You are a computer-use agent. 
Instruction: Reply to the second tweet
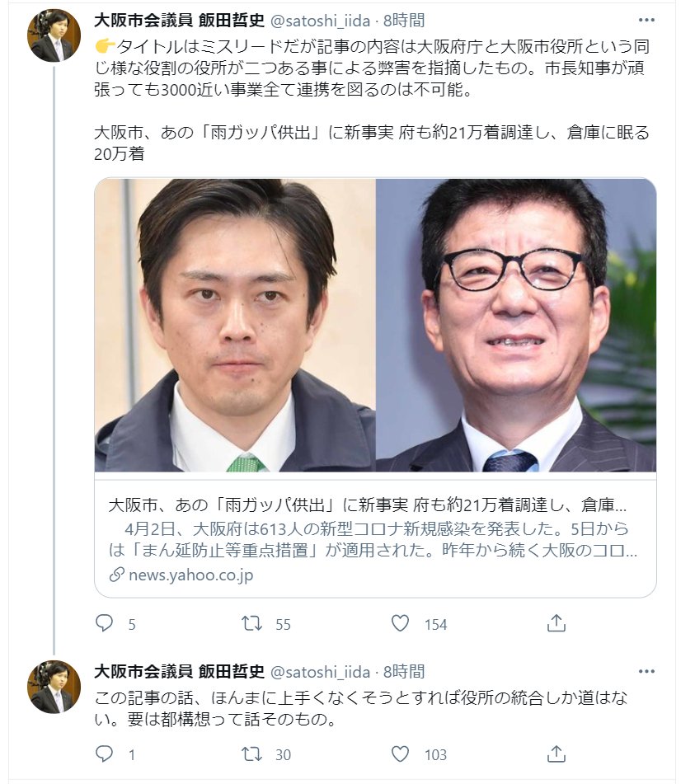(104, 754)
